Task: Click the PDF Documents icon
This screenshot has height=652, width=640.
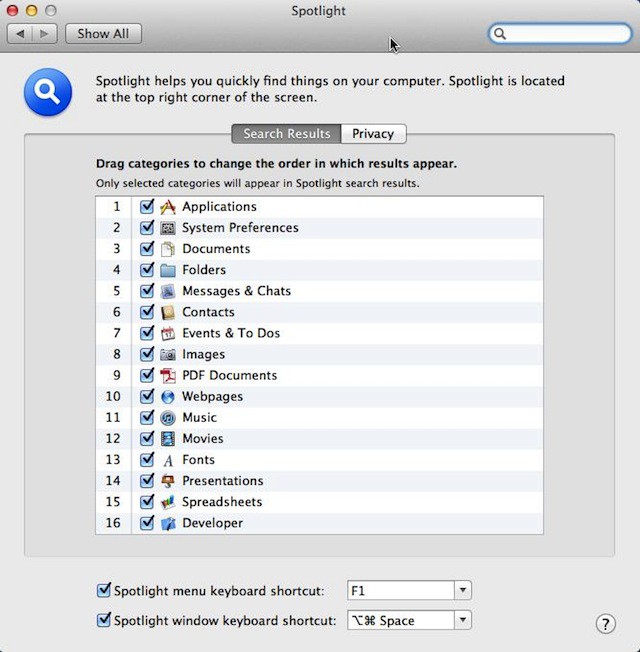Action: (168, 376)
